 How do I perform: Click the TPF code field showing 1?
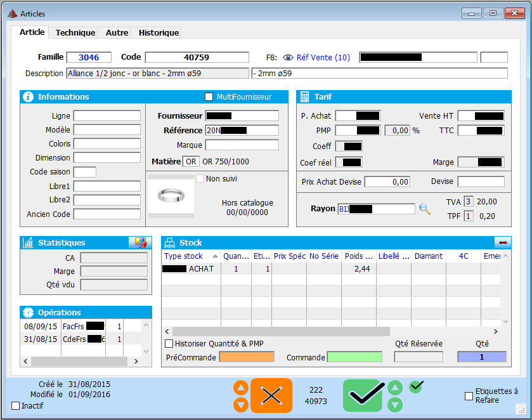469,216
